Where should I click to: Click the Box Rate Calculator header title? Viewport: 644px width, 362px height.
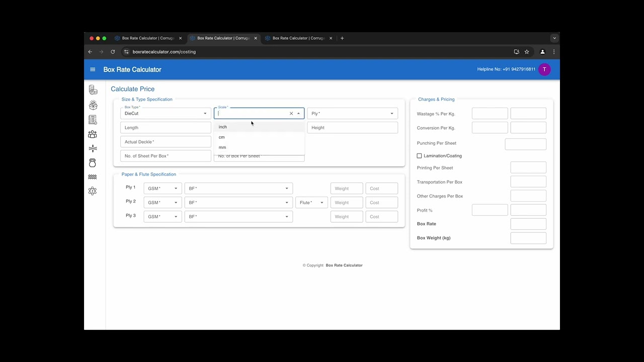pos(132,69)
